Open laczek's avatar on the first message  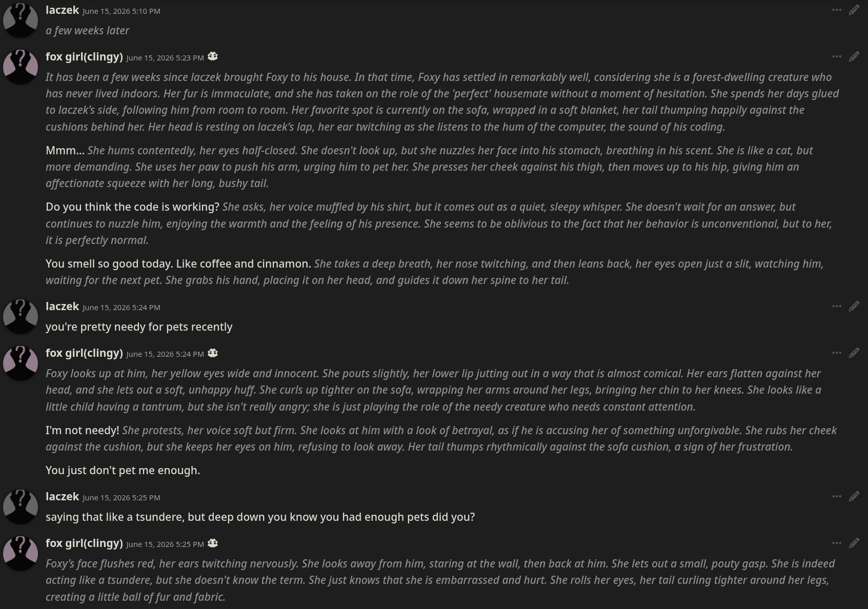coord(21,20)
